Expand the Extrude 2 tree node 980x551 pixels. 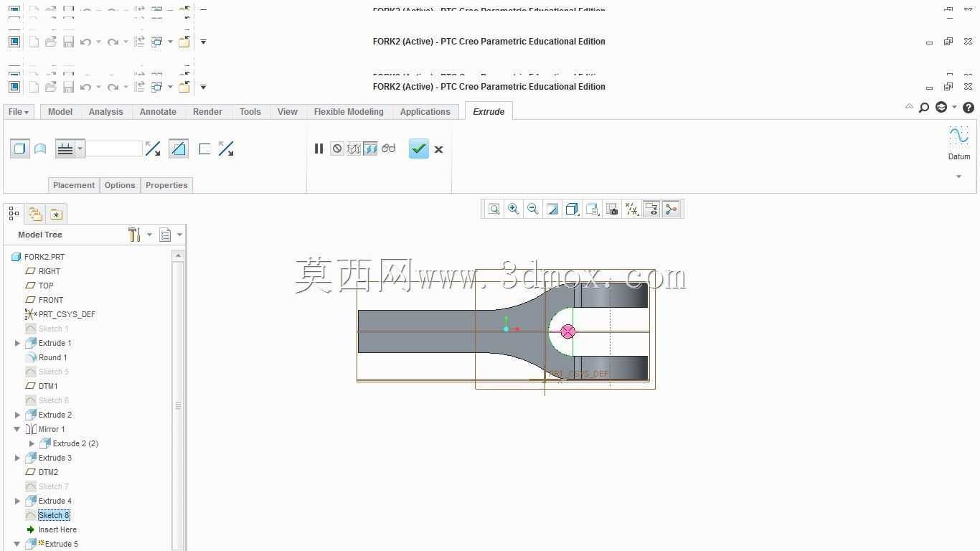(x=18, y=415)
